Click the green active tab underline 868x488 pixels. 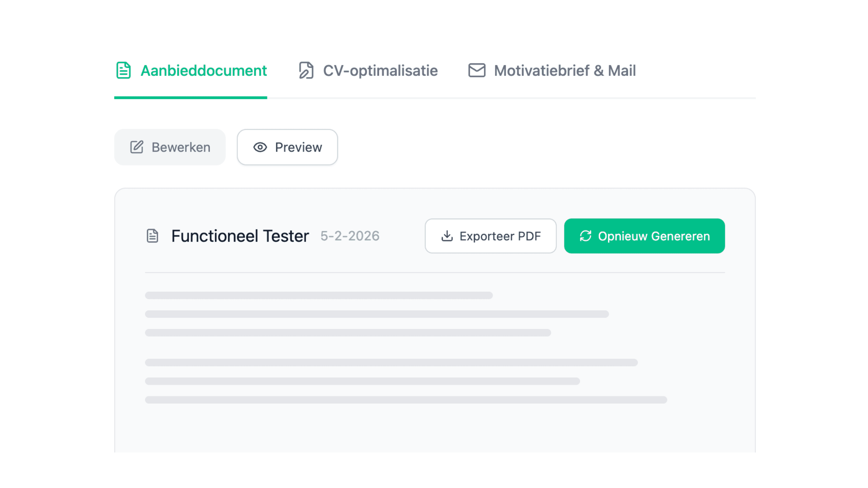(191, 98)
